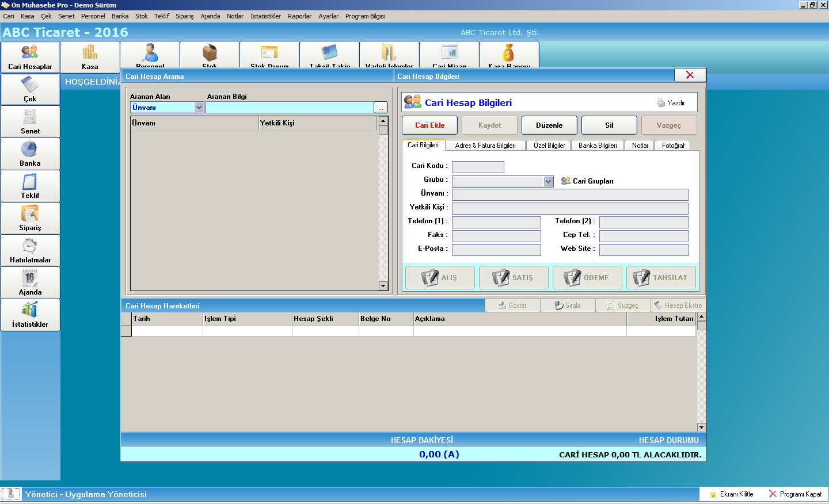Open Banka module in sidebar

tap(30, 154)
